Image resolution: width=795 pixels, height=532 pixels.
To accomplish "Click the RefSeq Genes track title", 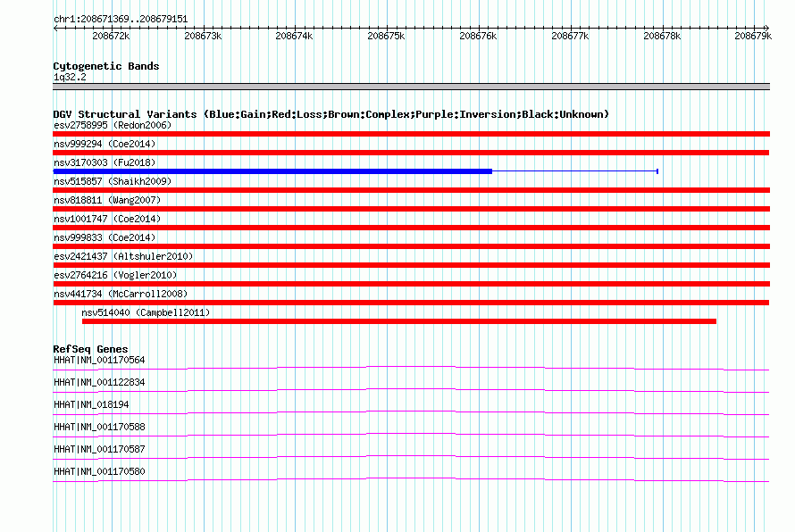I will 90,349.
